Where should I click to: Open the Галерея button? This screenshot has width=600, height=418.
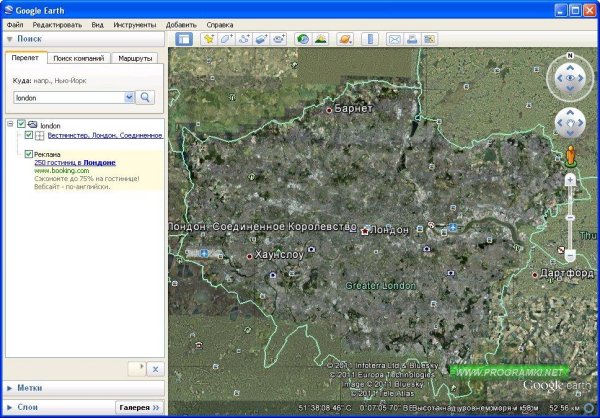point(139,408)
